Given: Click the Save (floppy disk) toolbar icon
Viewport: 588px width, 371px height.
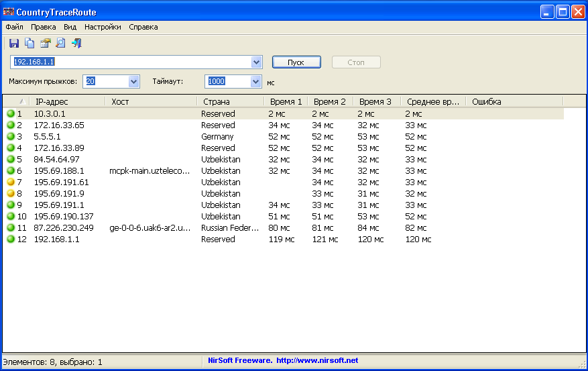Looking at the screenshot, I should coord(14,44).
